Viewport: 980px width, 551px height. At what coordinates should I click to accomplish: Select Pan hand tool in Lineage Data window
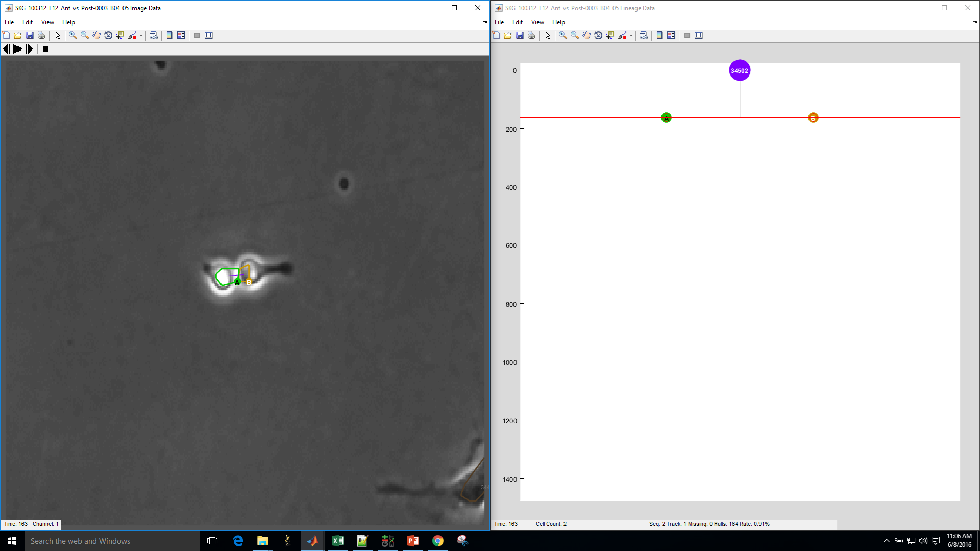(x=586, y=35)
